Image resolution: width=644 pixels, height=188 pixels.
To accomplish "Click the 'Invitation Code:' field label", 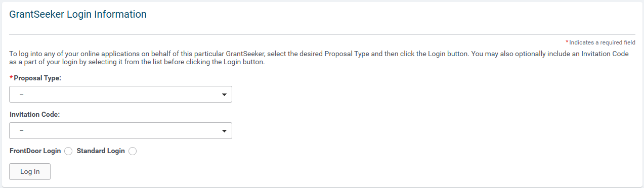I will point(35,115).
